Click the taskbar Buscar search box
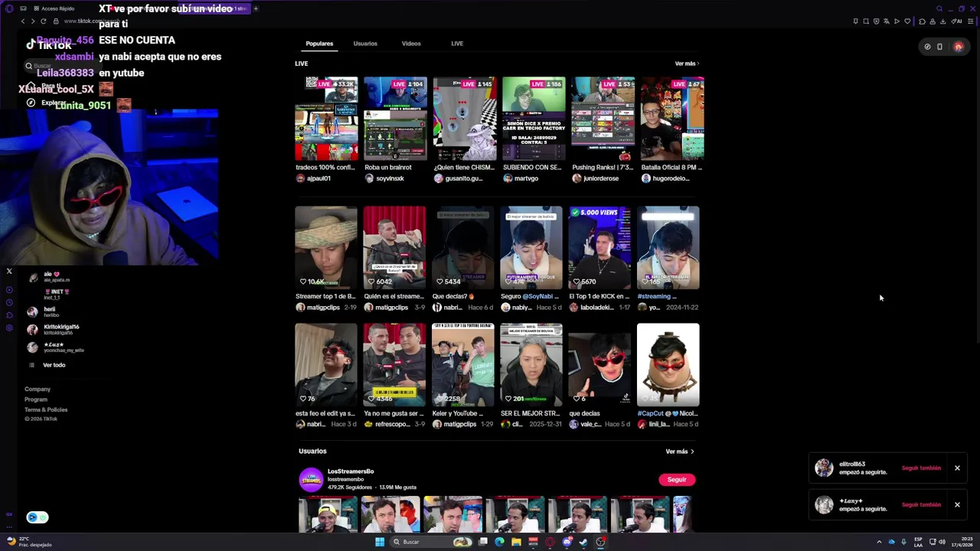980x551 pixels. pyautogui.click(x=431, y=542)
